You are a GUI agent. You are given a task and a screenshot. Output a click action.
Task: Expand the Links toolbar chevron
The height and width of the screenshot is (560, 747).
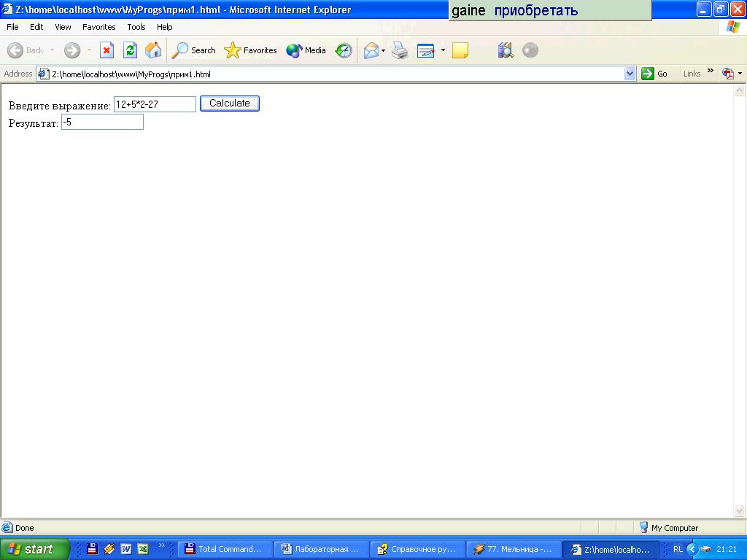point(711,71)
